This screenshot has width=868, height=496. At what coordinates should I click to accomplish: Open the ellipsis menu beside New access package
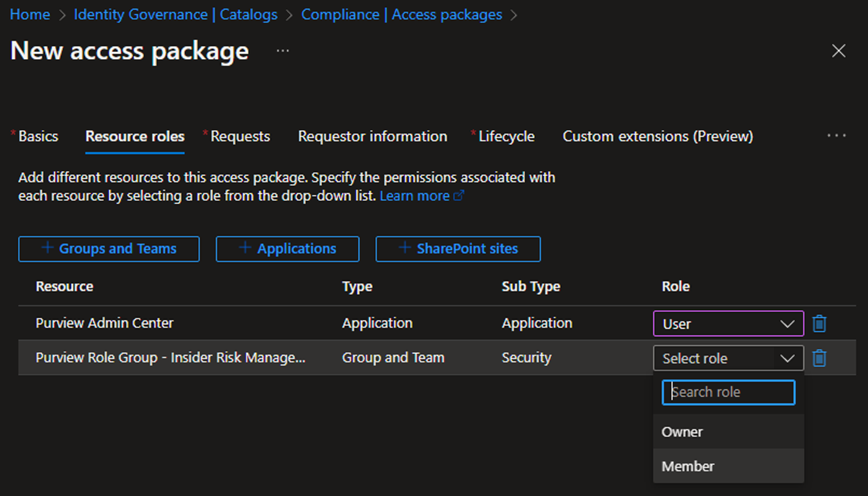[283, 51]
